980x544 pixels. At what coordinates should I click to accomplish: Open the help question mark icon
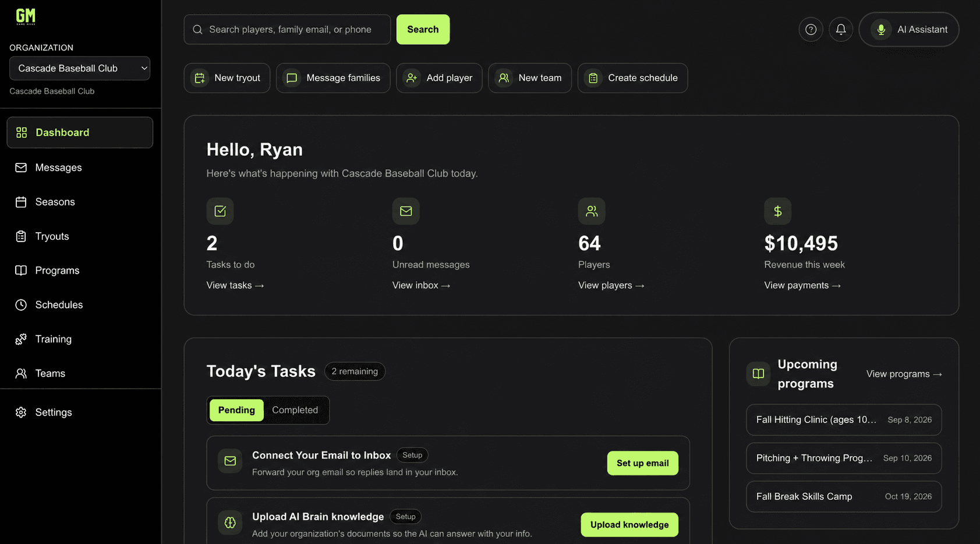(x=811, y=30)
